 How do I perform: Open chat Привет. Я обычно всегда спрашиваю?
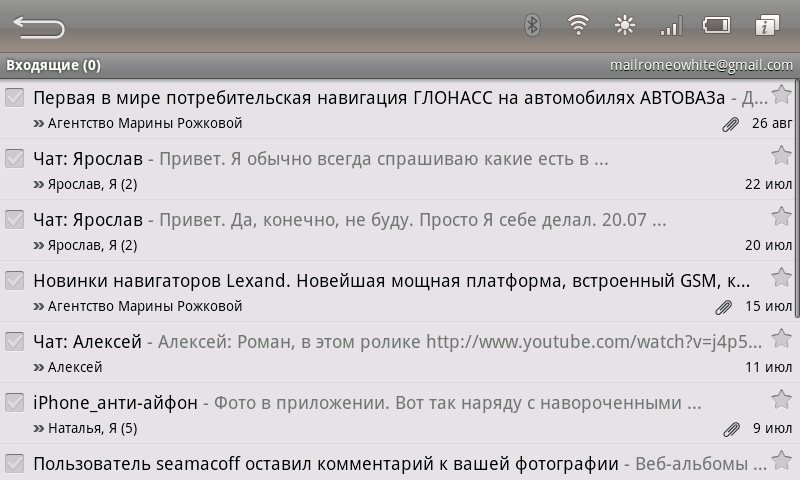click(398, 169)
